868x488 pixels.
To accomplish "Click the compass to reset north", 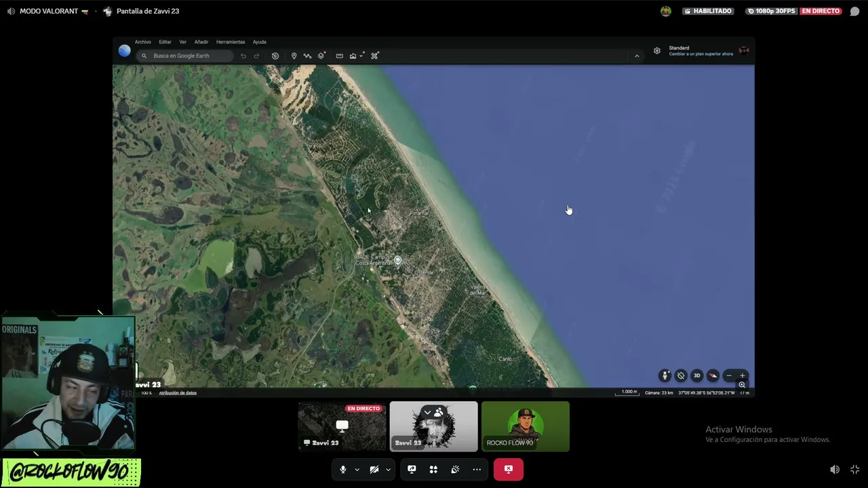I will pyautogui.click(x=713, y=375).
